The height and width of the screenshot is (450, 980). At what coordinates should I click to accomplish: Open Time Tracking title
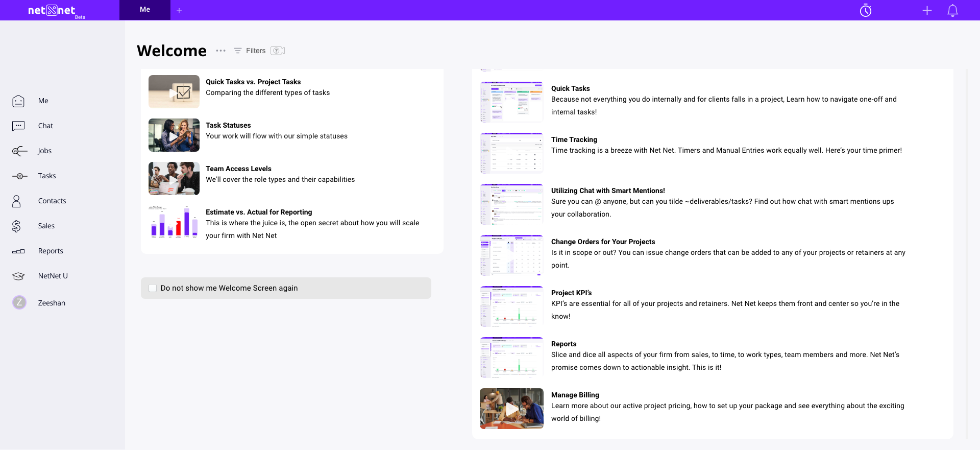pos(574,140)
